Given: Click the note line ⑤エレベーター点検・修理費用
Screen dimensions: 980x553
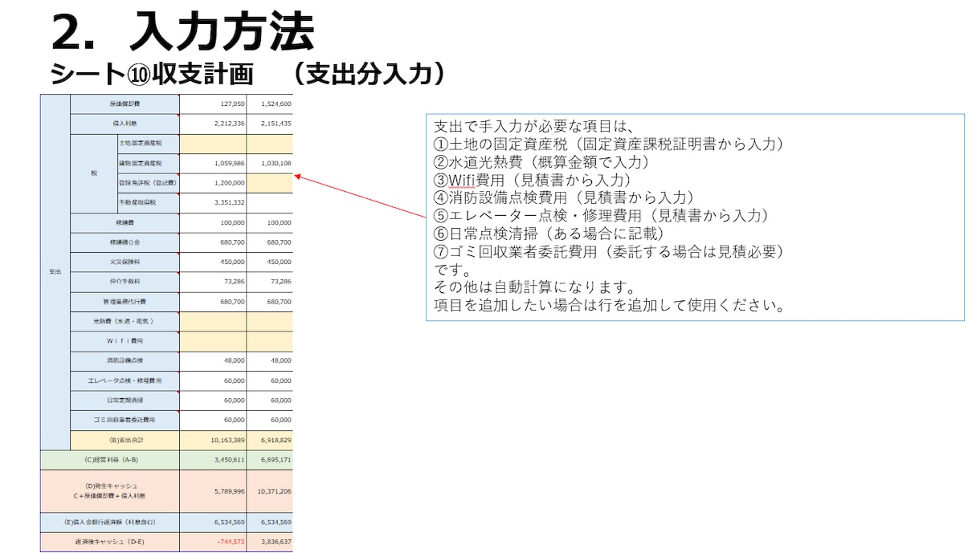Looking at the screenshot, I should pyautogui.click(x=602, y=215).
